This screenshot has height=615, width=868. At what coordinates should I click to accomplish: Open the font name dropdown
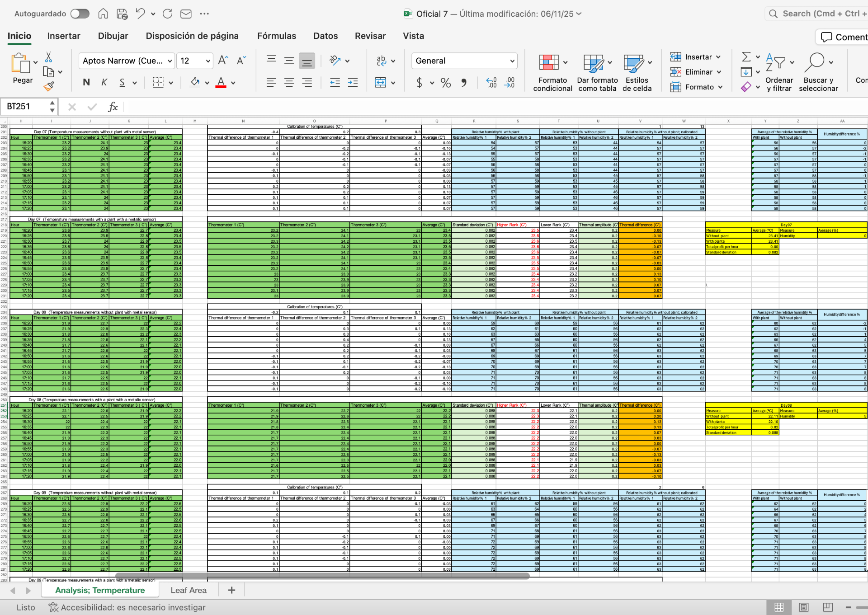pos(170,61)
